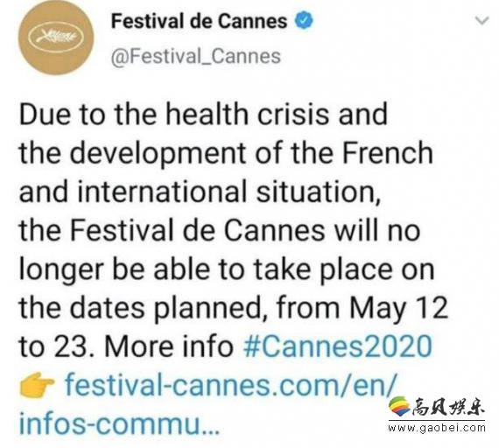499x448 pixels.
Task: Click the truncated infos-commu… link text
Action: (x=119, y=423)
